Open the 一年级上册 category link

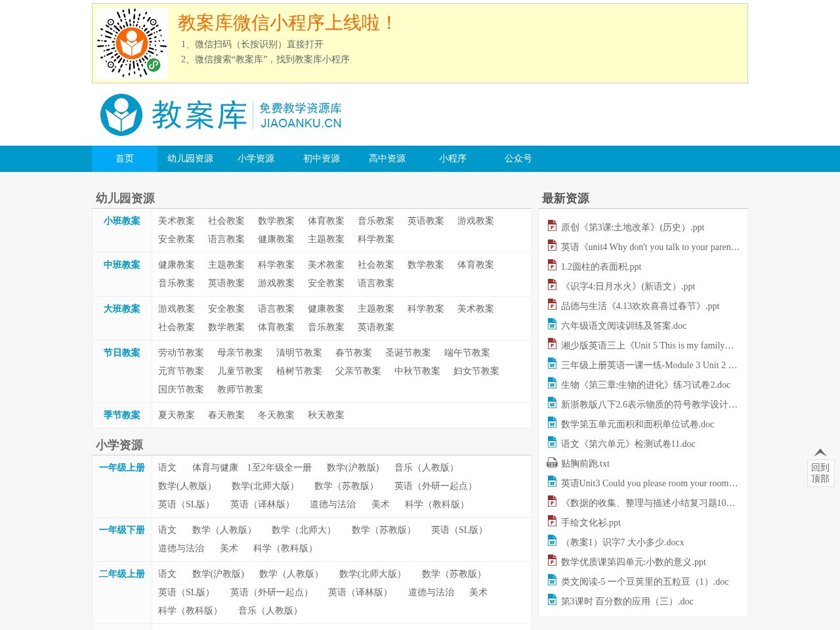click(x=122, y=468)
